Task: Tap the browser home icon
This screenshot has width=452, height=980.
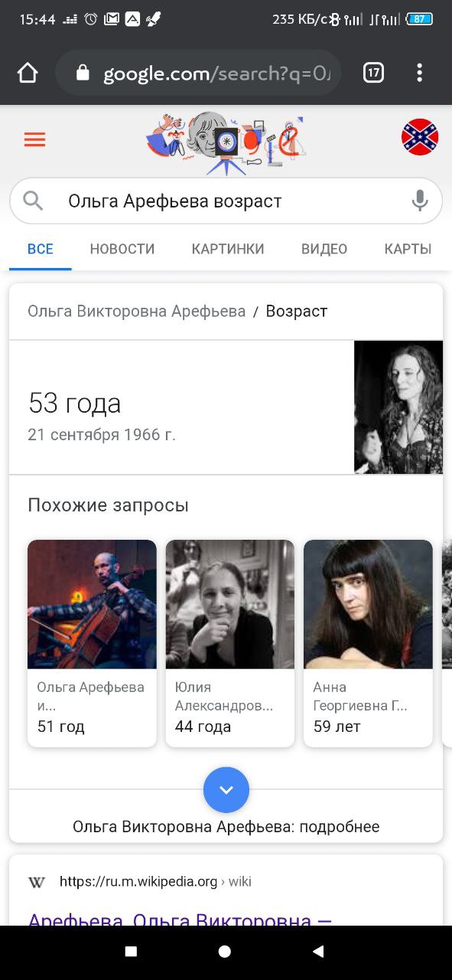Action: pyautogui.click(x=28, y=73)
